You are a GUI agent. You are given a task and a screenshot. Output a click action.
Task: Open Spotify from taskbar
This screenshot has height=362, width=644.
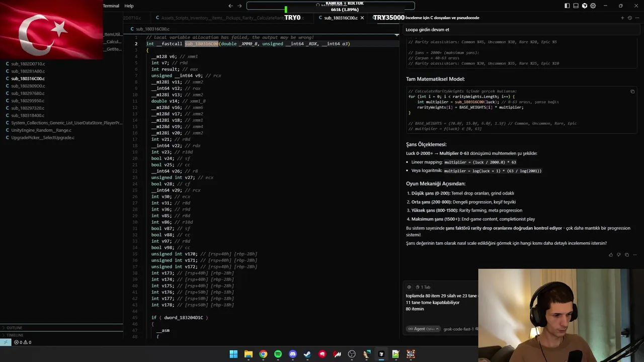(x=278, y=354)
